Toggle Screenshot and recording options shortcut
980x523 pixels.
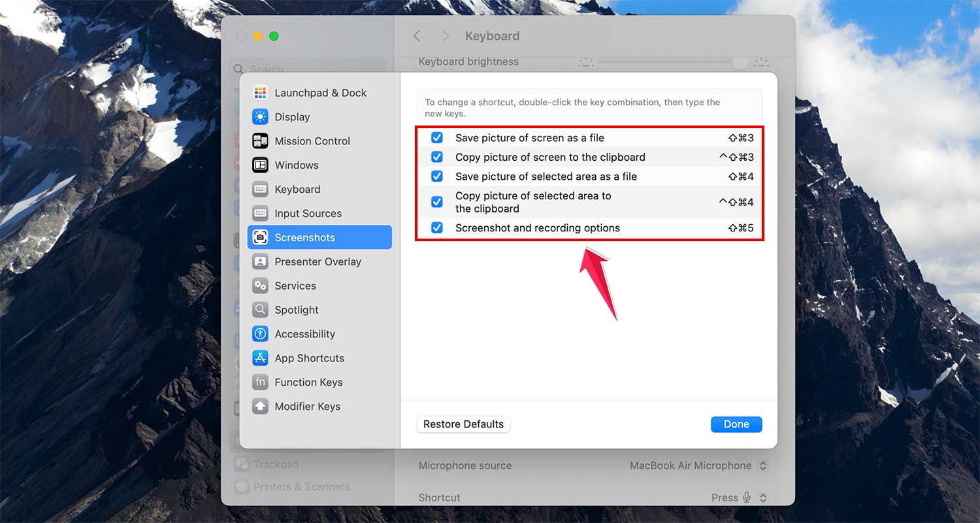(x=436, y=228)
